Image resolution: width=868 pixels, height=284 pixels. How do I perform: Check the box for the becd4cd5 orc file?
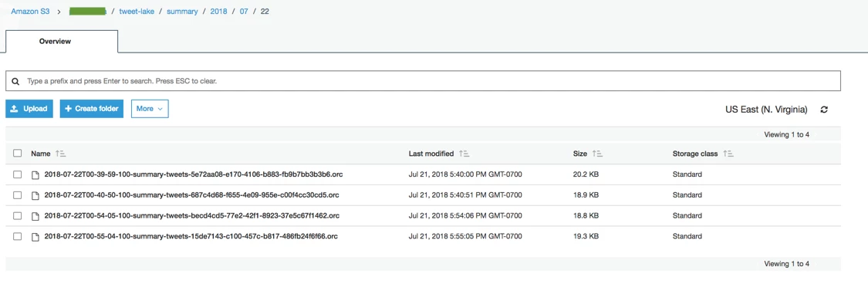click(x=17, y=215)
